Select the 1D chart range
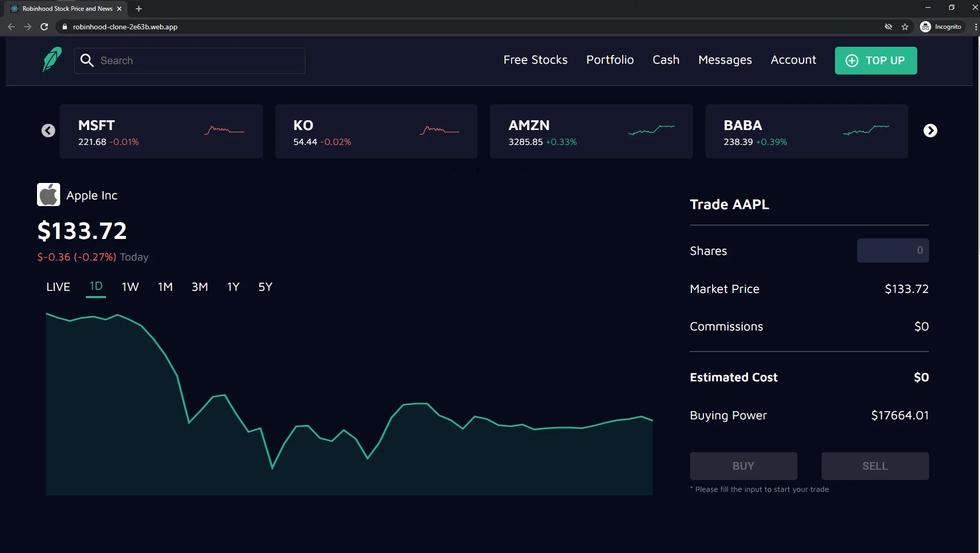 96,286
